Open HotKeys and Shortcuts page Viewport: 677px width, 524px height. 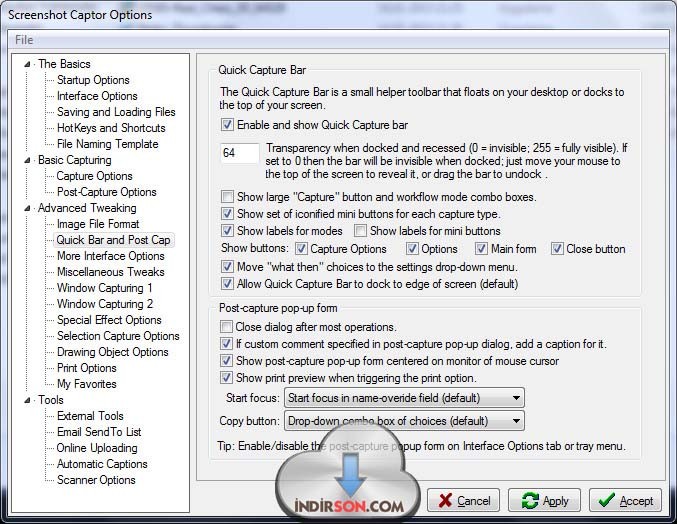[x=111, y=128]
